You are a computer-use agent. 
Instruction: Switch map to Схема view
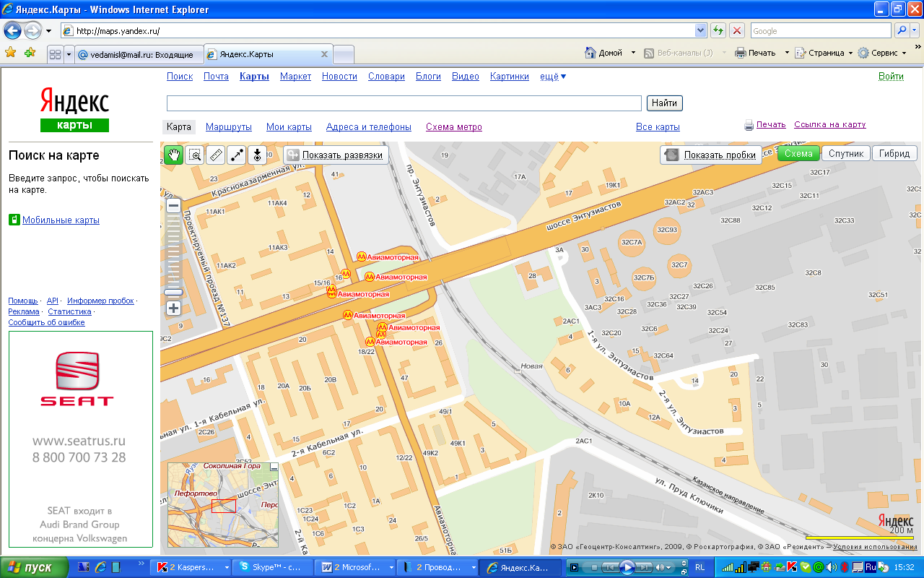click(x=798, y=153)
